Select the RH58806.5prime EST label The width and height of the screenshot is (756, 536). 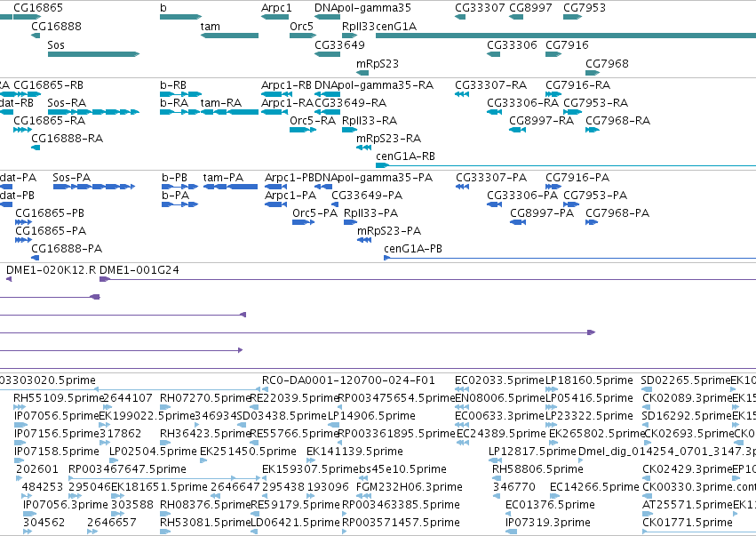(x=537, y=469)
